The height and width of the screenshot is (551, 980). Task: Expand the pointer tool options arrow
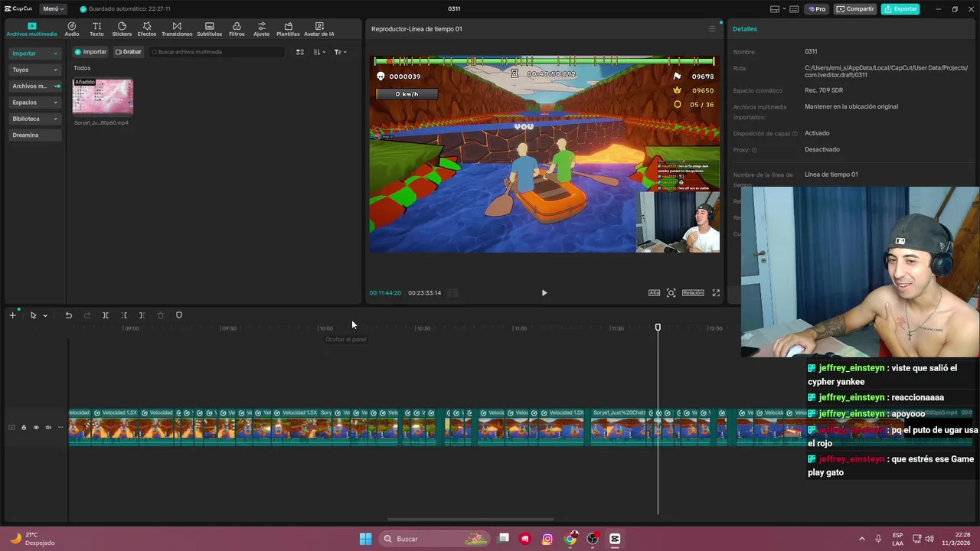(x=45, y=315)
